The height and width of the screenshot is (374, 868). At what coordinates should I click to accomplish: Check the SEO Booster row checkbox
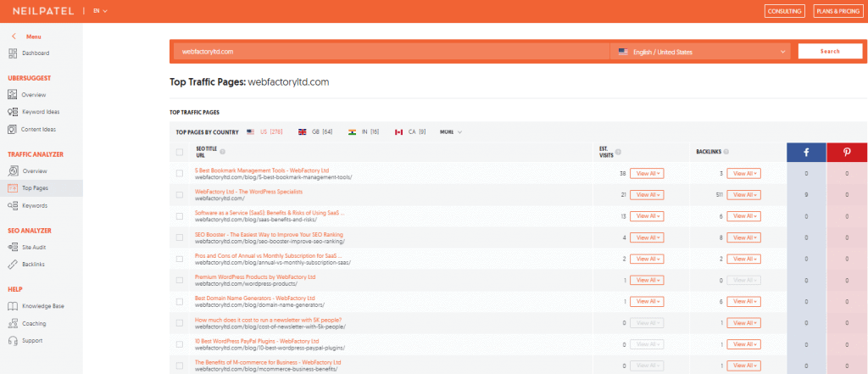click(180, 237)
